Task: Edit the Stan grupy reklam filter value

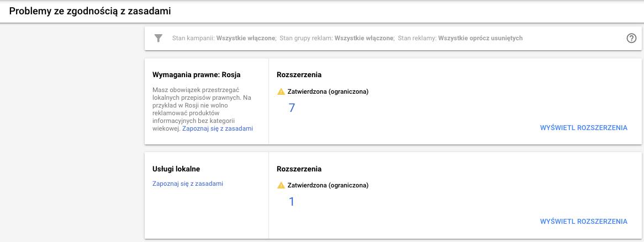Action: [365, 38]
